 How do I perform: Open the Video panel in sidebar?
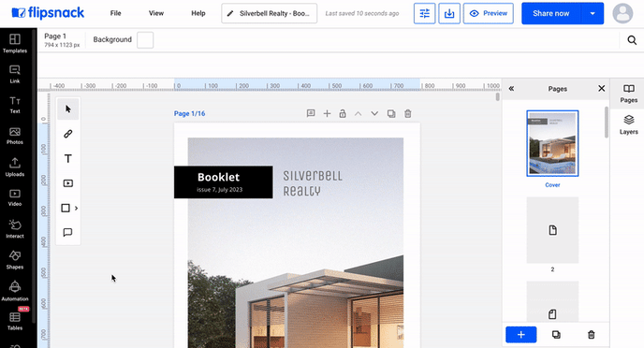15,197
